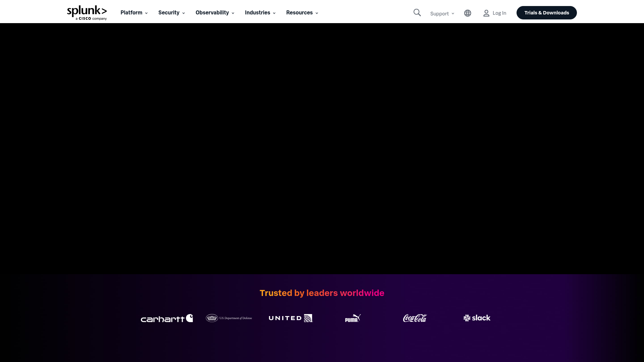Open the Industries menu
The height and width of the screenshot is (362, 644).
(260, 12)
